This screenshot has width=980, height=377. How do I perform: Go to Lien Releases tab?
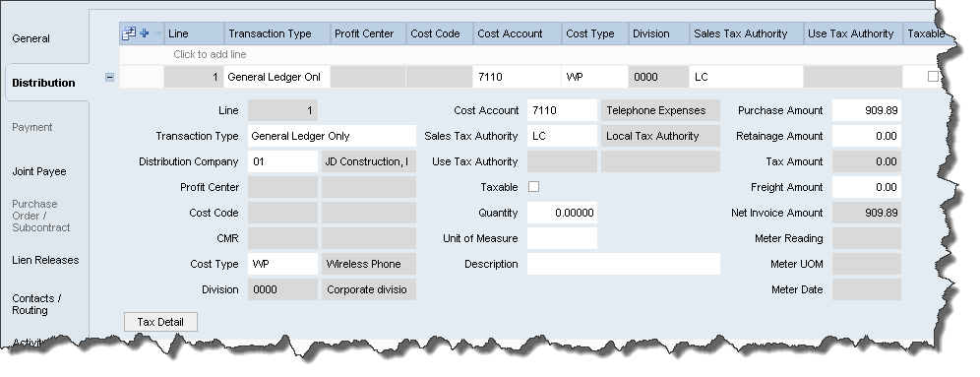tap(45, 260)
